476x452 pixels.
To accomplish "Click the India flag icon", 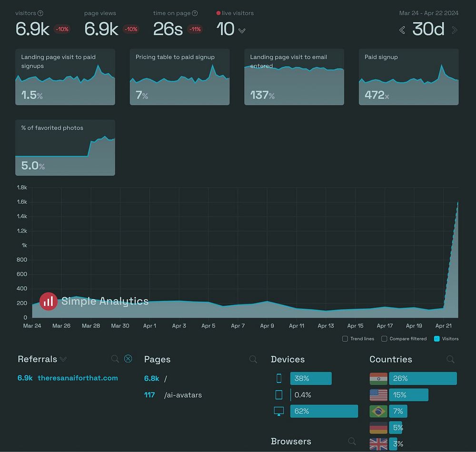I will (378, 379).
